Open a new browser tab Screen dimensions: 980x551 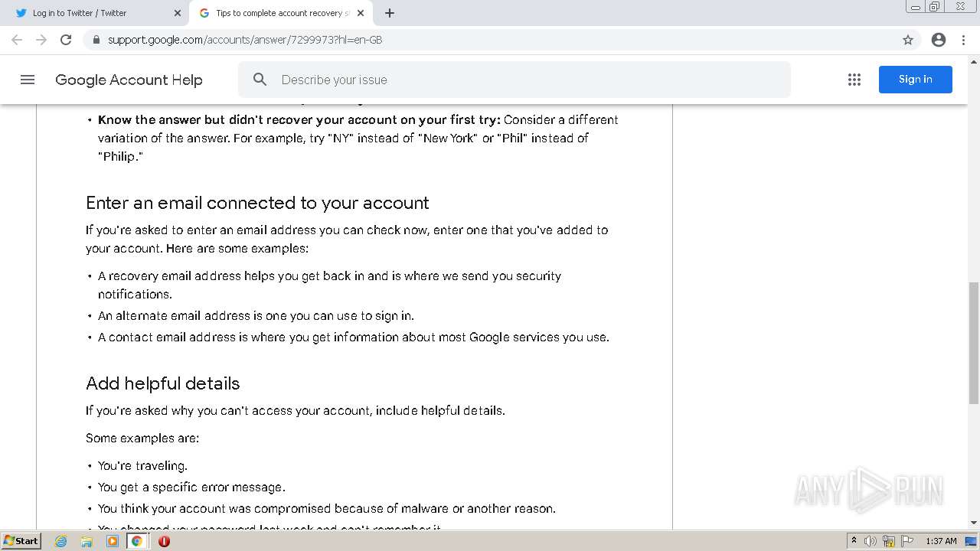(x=390, y=13)
